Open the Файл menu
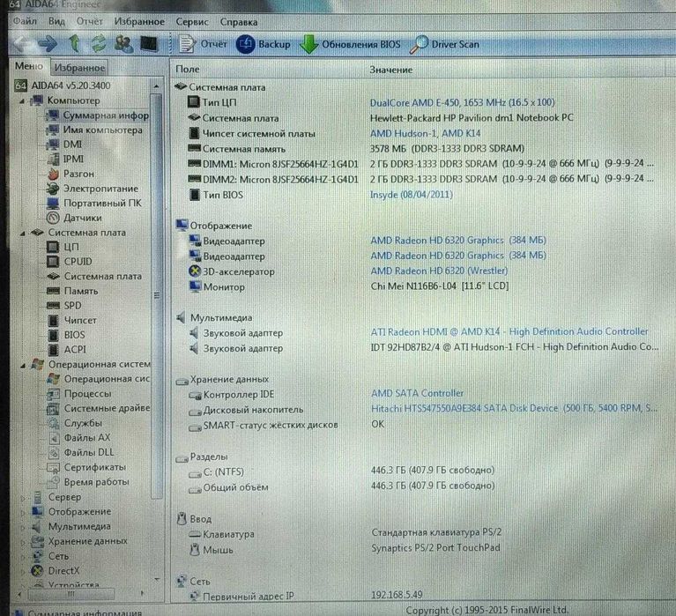 pos(25,21)
